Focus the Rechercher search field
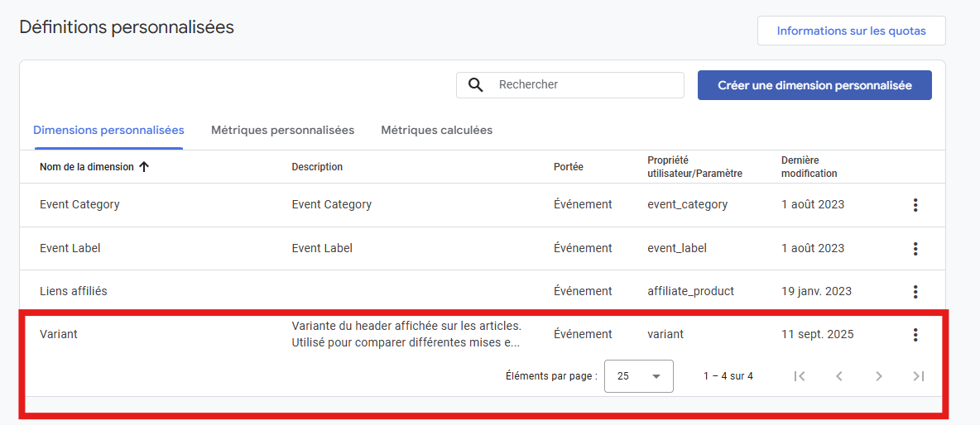Image resolution: width=980 pixels, height=425 pixels. [584, 85]
